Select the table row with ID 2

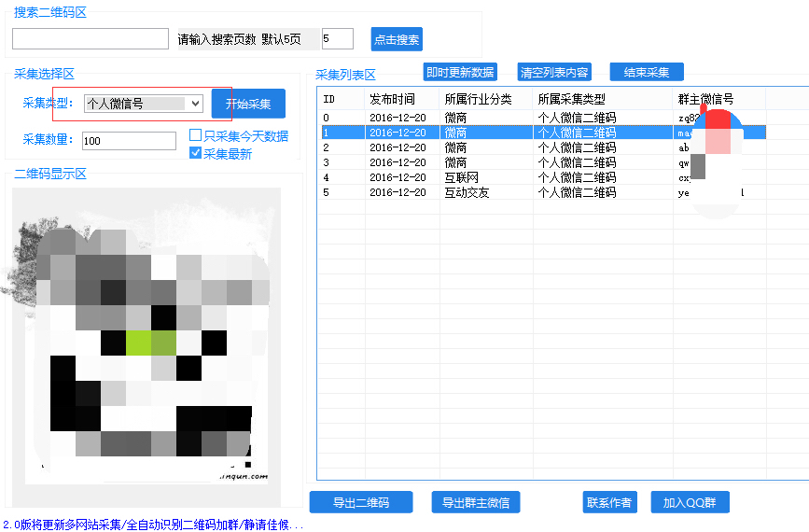pos(542,147)
